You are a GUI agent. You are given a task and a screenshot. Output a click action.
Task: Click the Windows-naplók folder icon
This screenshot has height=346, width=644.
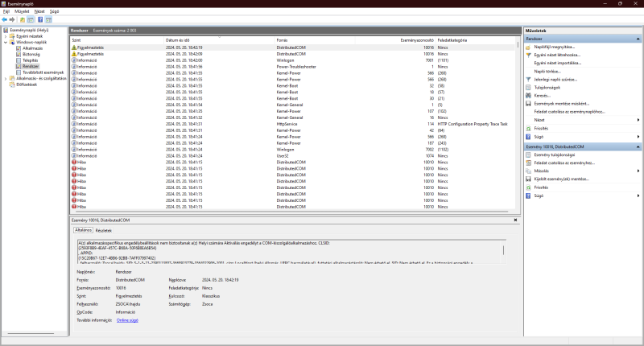click(12, 42)
